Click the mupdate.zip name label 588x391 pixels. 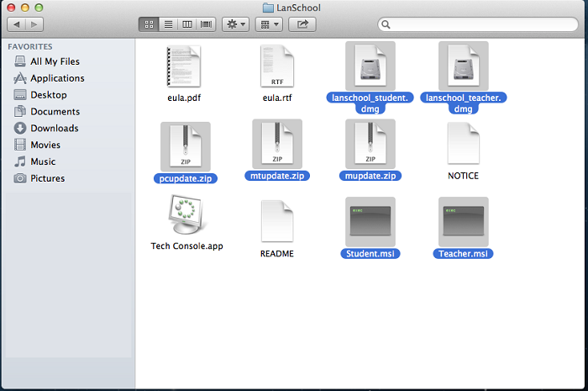[370, 176]
